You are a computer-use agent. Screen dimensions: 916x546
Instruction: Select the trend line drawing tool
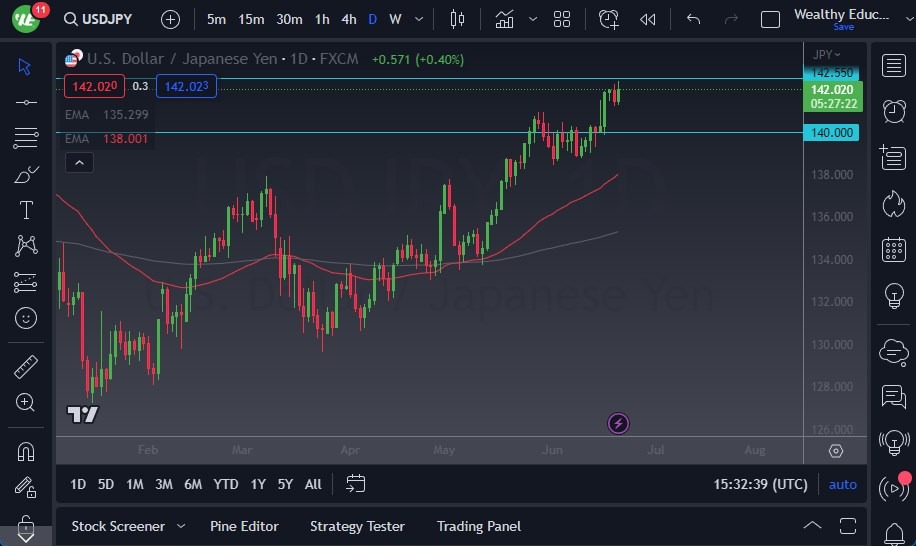click(x=26, y=102)
